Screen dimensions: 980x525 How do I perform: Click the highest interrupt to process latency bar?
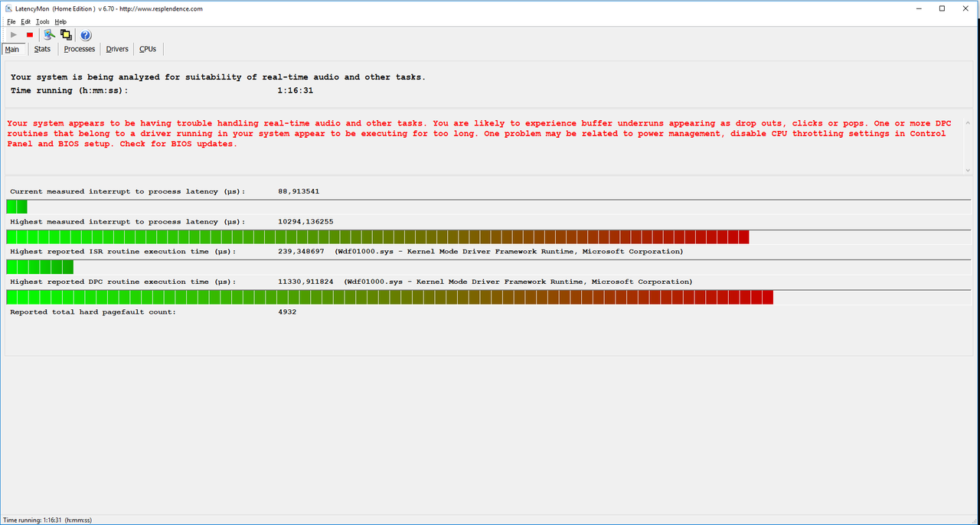(x=377, y=236)
